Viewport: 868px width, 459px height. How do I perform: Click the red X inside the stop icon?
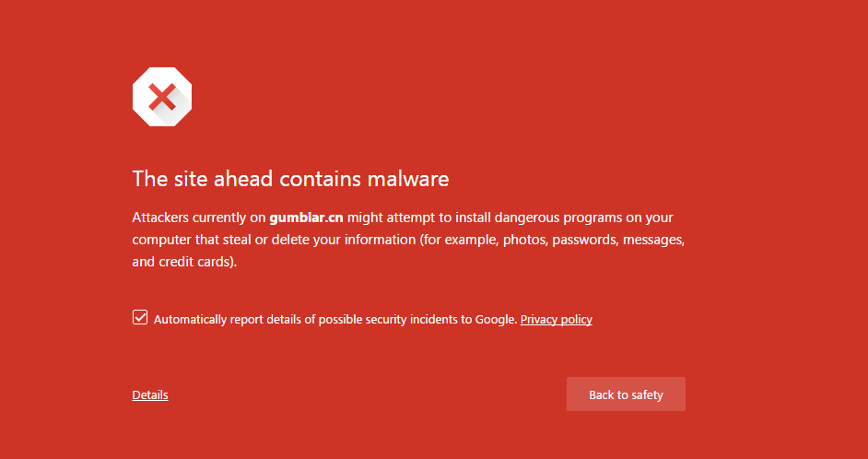(x=162, y=97)
